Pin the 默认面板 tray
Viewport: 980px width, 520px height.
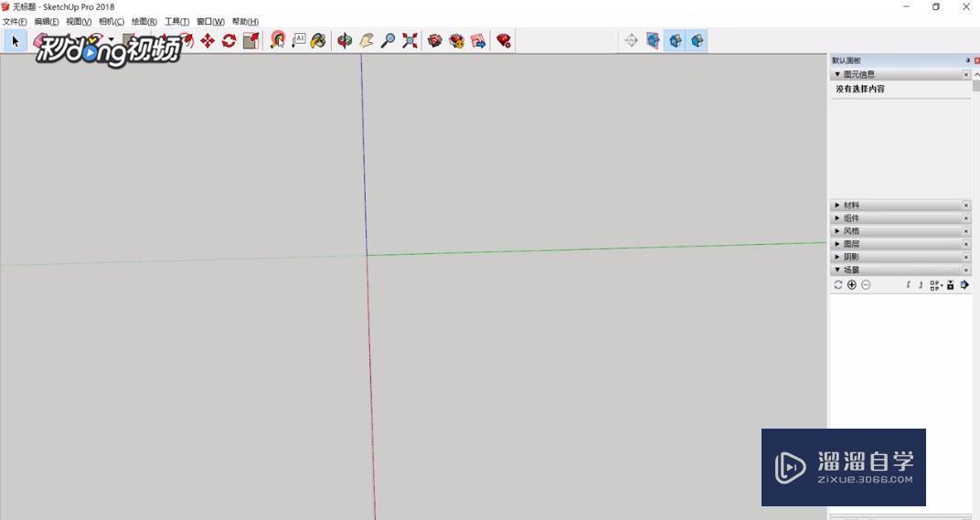[967, 60]
